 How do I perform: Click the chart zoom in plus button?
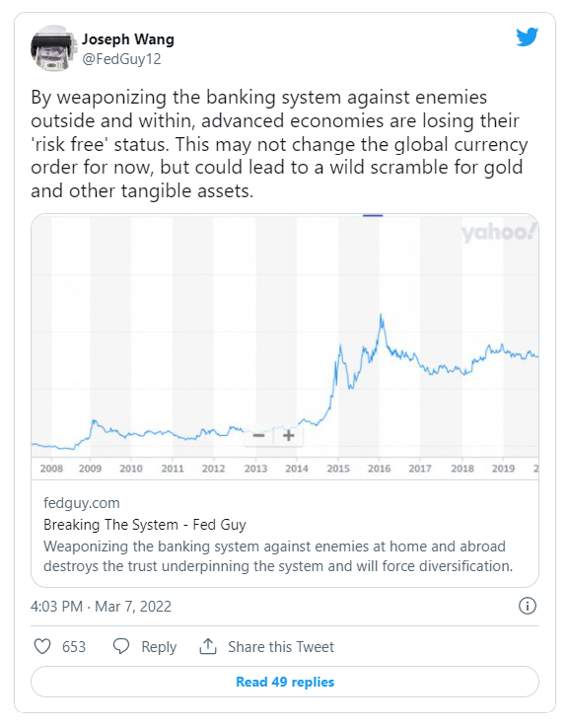pos(289,435)
